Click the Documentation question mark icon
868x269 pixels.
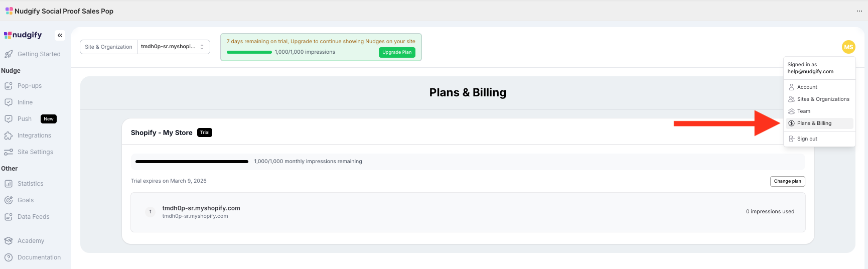pyautogui.click(x=9, y=257)
